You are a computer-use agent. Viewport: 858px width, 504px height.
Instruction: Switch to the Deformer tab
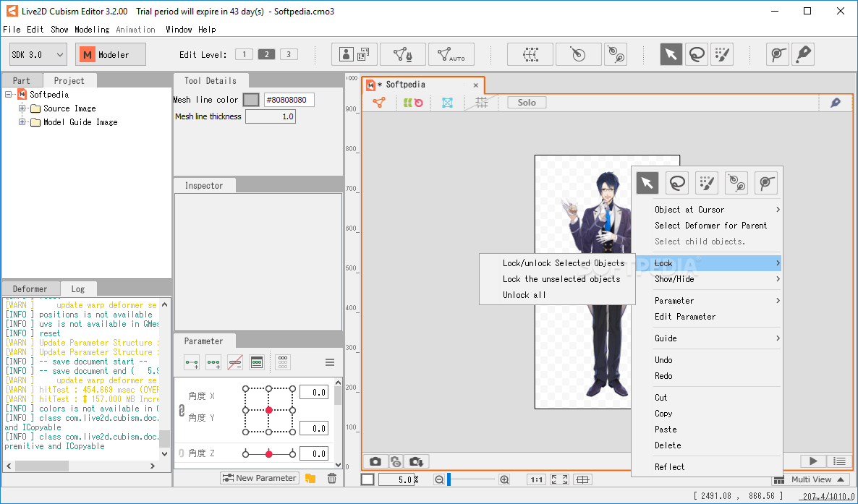(30, 289)
